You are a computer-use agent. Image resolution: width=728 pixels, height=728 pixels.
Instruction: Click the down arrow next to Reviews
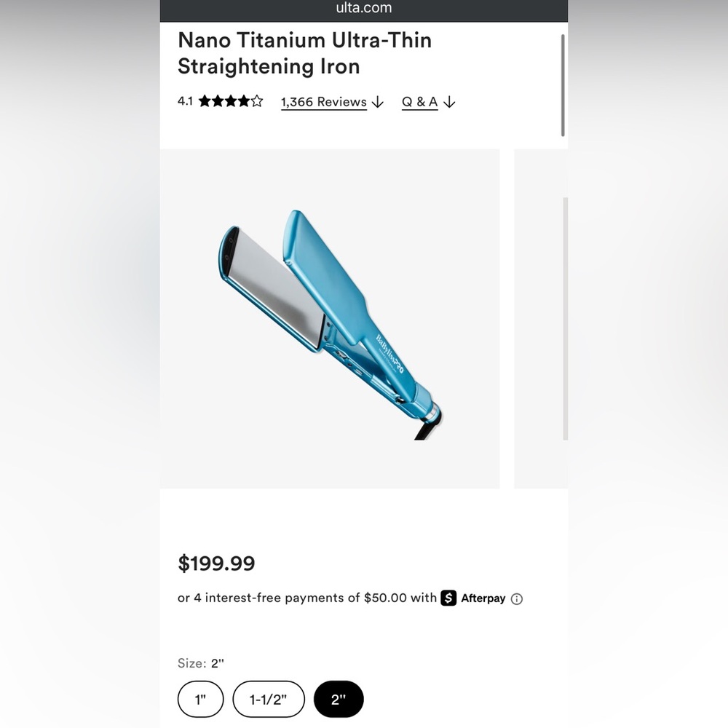tap(377, 103)
